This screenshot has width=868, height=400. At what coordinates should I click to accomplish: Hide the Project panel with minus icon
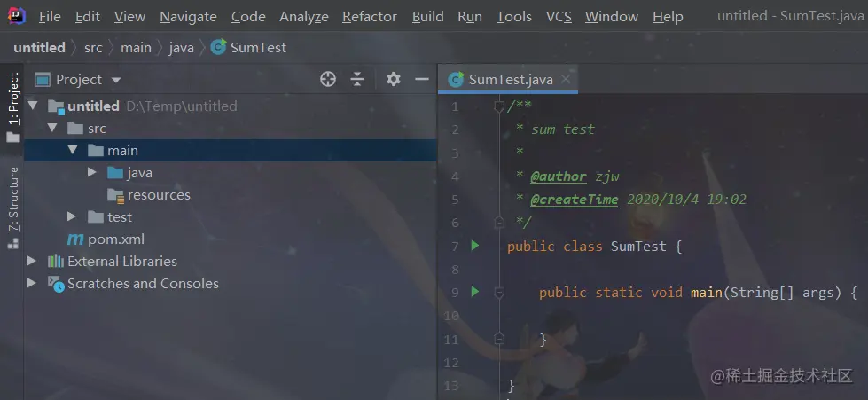click(422, 79)
